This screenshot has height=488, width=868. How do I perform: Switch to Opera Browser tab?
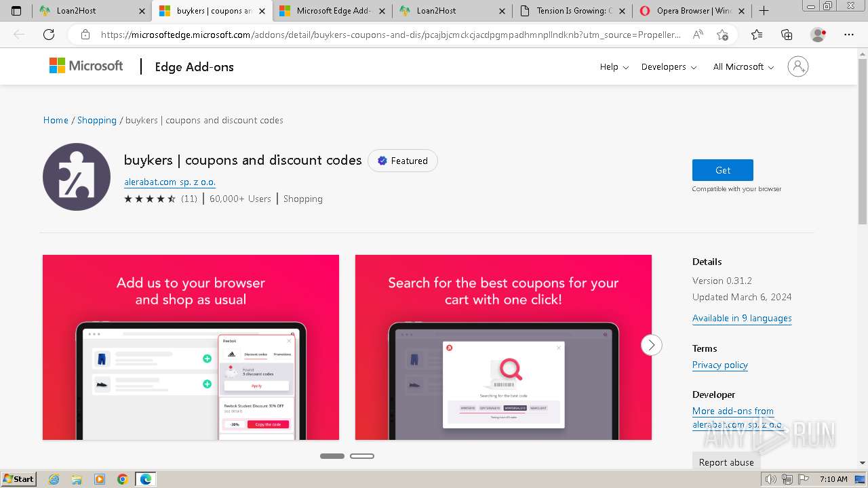tap(692, 11)
